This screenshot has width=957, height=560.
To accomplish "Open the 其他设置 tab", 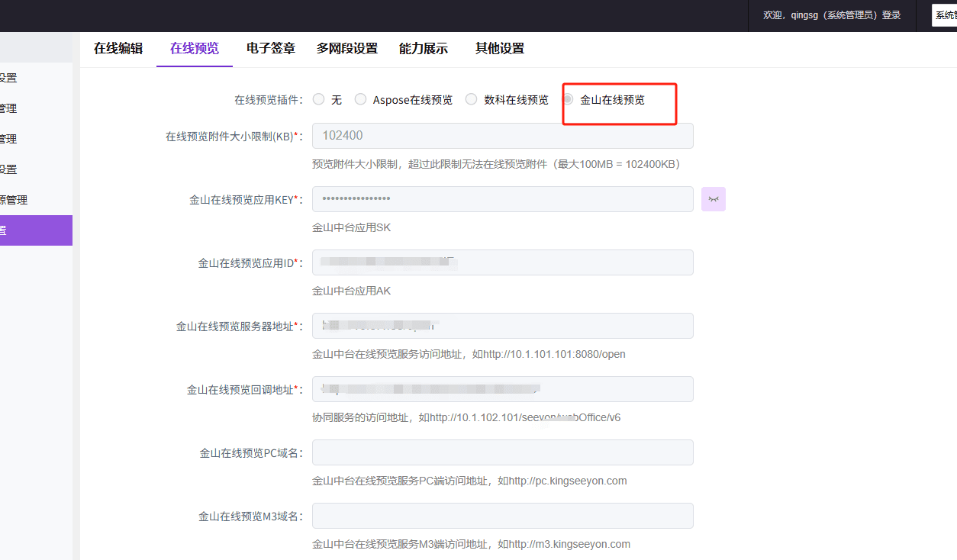I will click(x=500, y=49).
